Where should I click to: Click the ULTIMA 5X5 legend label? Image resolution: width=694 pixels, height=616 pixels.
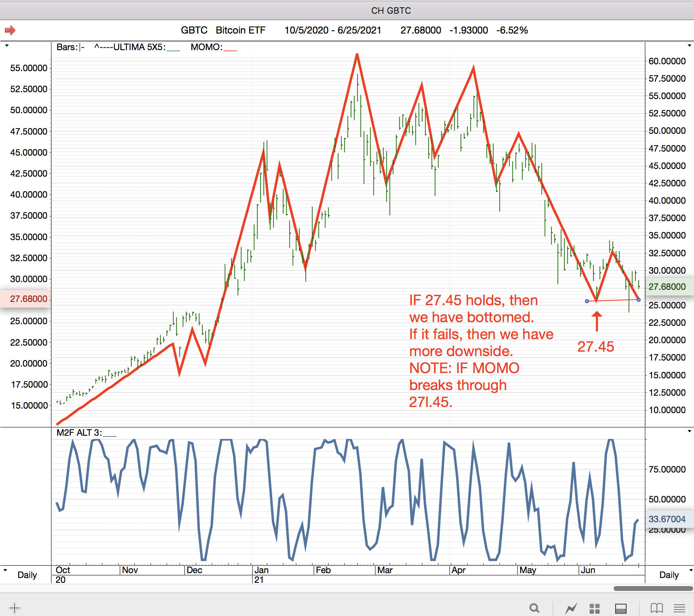tap(130, 47)
